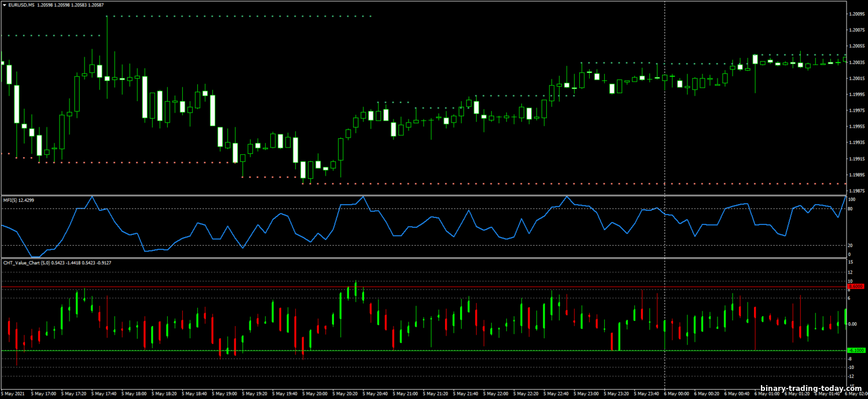This screenshot has height=399, width=868.
Task: Click the 5 May 18:20 time label
Action: click(x=165, y=394)
